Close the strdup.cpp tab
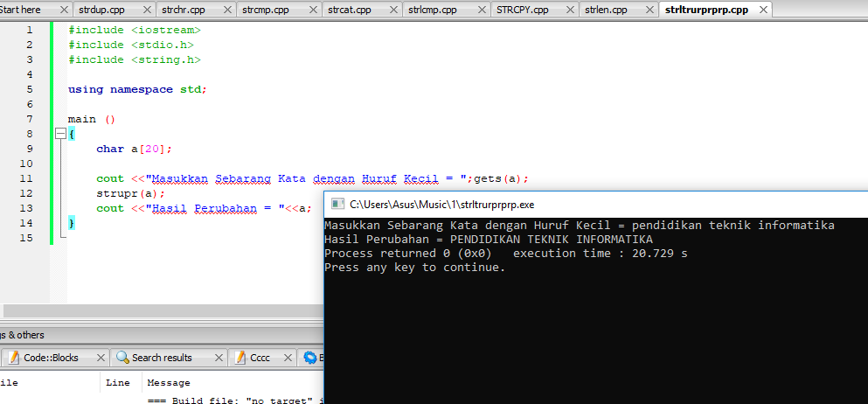The image size is (868, 404). tap(147, 10)
